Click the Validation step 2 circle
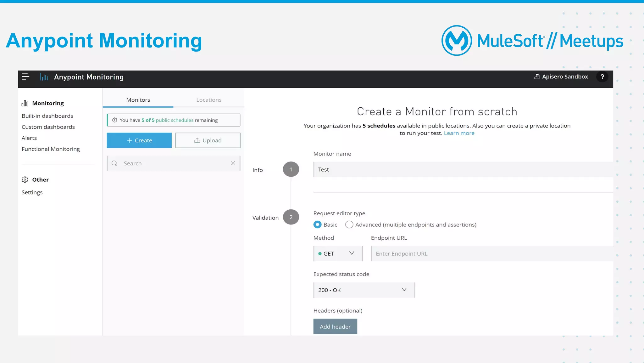The image size is (644, 363). [x=291, y=217]
